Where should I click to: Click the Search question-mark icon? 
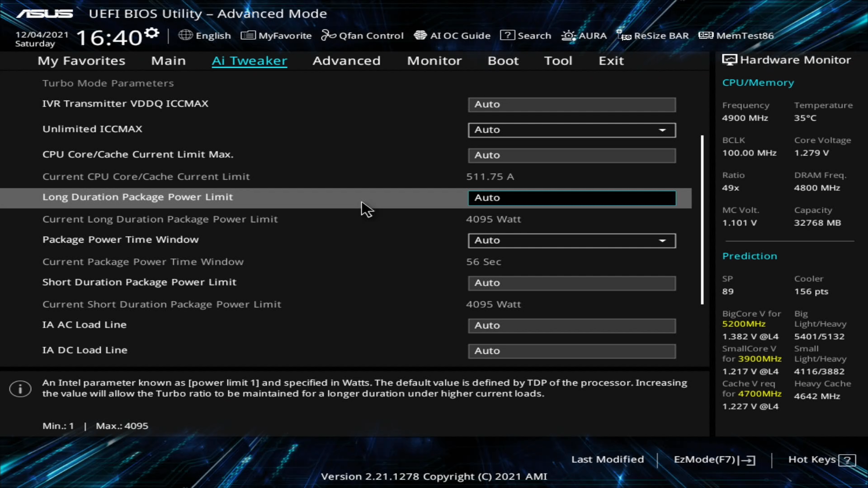[507, 35]
